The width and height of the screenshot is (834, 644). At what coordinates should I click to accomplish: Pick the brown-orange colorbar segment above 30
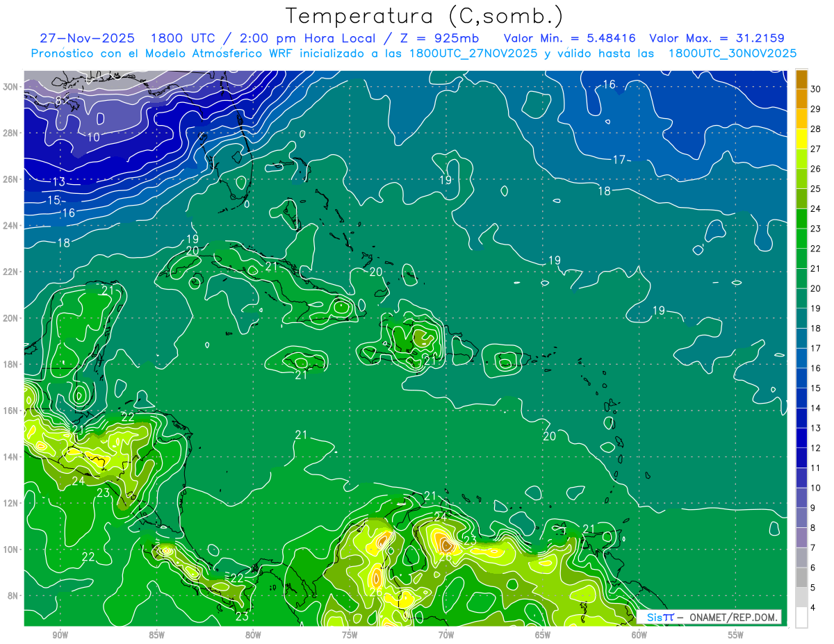801,79
